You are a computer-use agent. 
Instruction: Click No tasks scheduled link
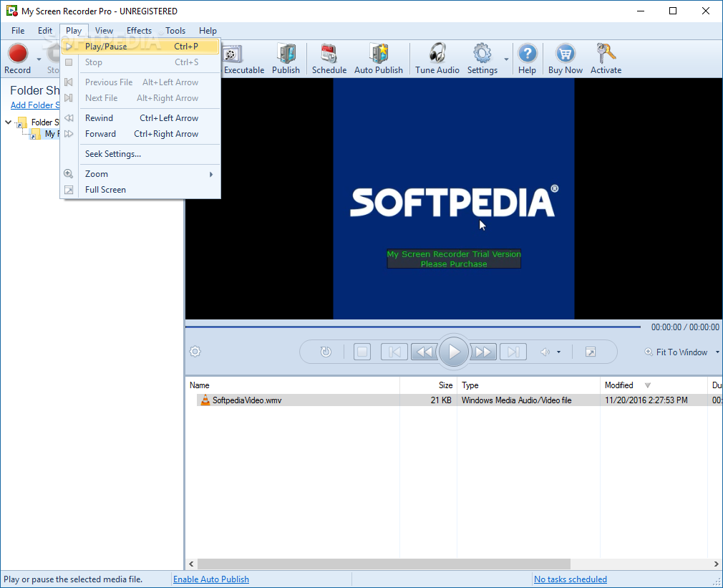(571, 579)
